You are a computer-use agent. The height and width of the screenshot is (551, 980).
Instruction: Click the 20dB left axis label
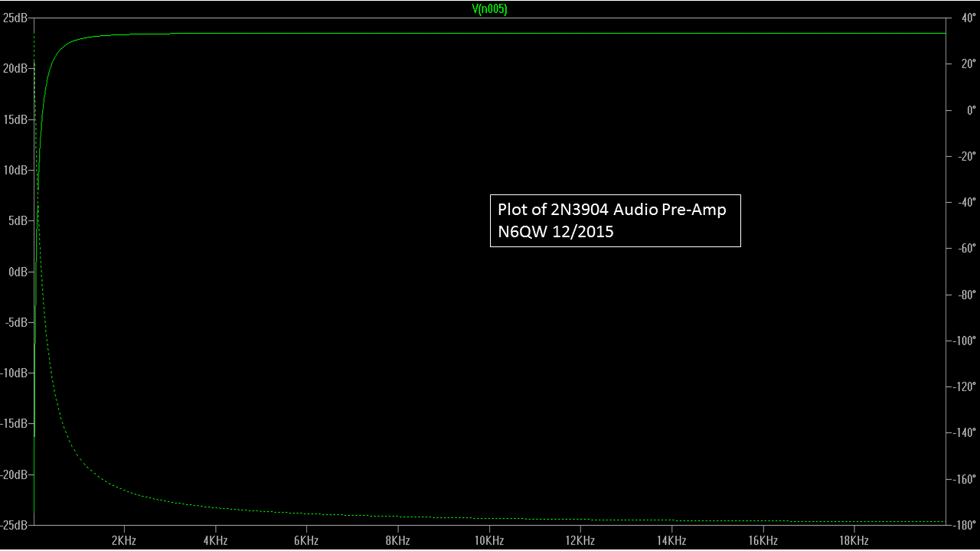tap(15, 68)
